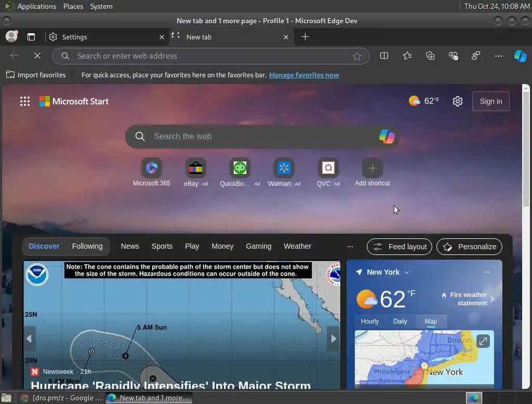
Task: Click the Microsoft Start logo
Action: [74, 101]
